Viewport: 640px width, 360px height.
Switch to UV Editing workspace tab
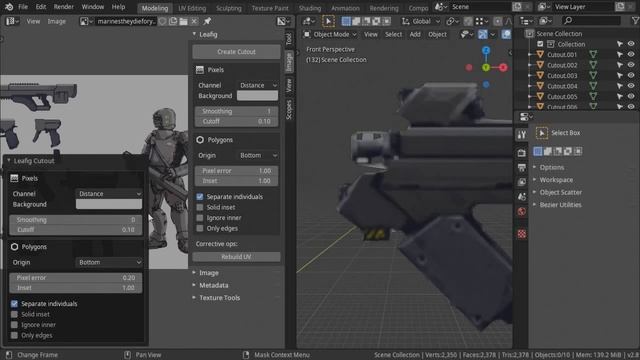[x=192, y=8]
